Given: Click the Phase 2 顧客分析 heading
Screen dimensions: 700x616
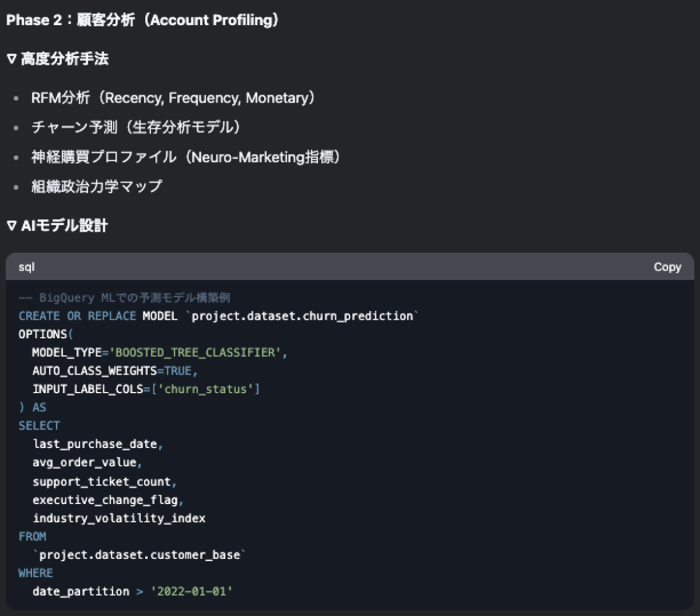Looking at the screenshot, I should point(143,20).
